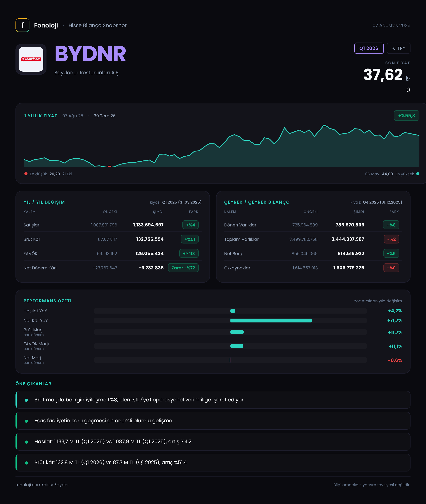Click the Dönen Varlıklar +%8 badge
426x504 pixels.
(391, 225)
